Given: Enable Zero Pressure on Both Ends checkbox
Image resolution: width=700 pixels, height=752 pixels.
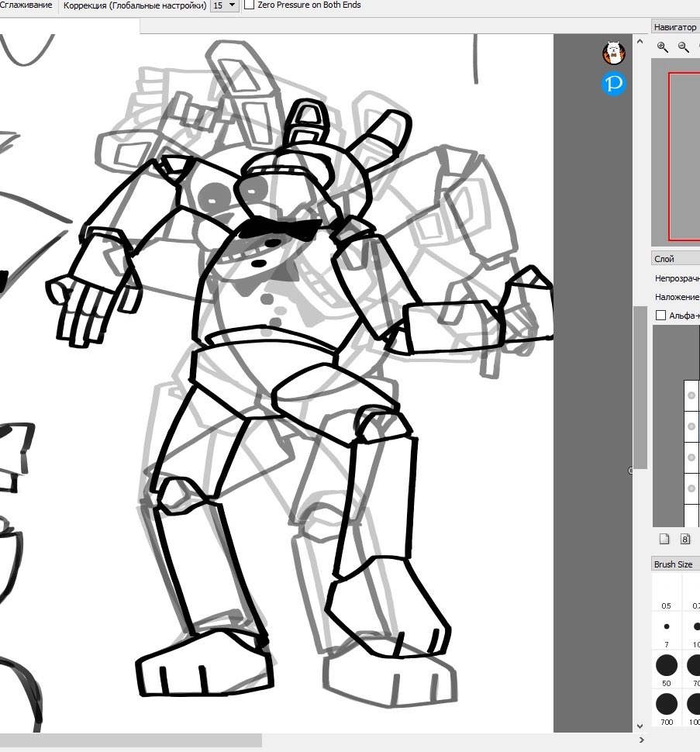Looking at the screenshot, I should (x=250, y=5).
